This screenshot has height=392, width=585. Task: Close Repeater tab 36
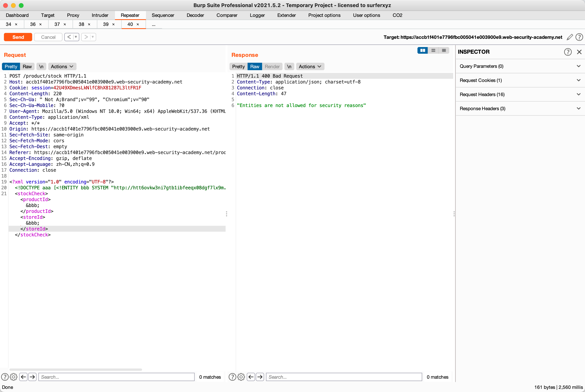[40, 24]
